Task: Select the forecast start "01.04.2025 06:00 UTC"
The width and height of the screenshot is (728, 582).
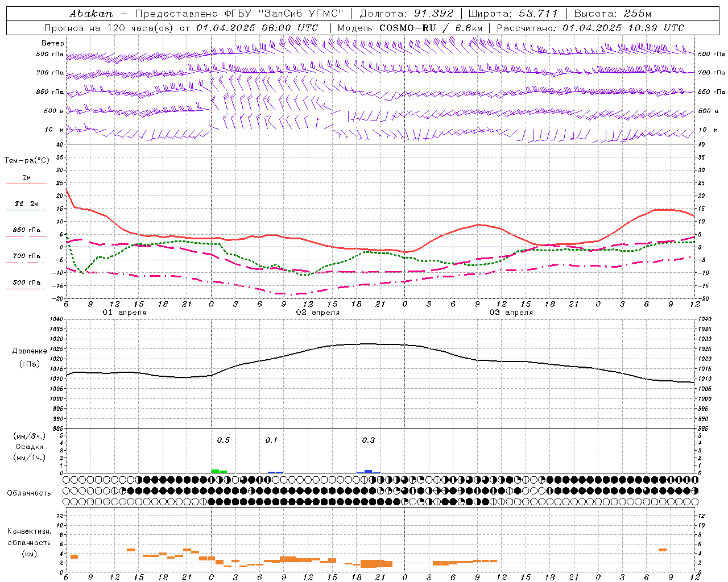Action: click(257, 28)
